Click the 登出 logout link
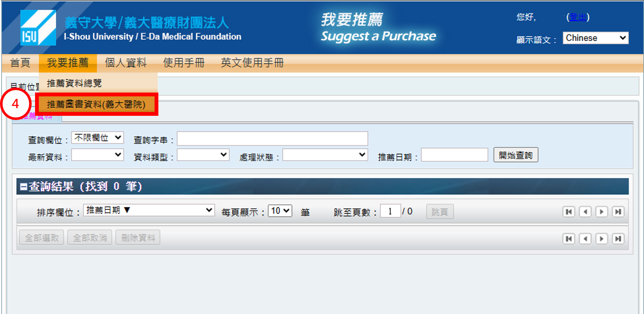The height and width of the screenshot is (314, 644). pos(578,17)
